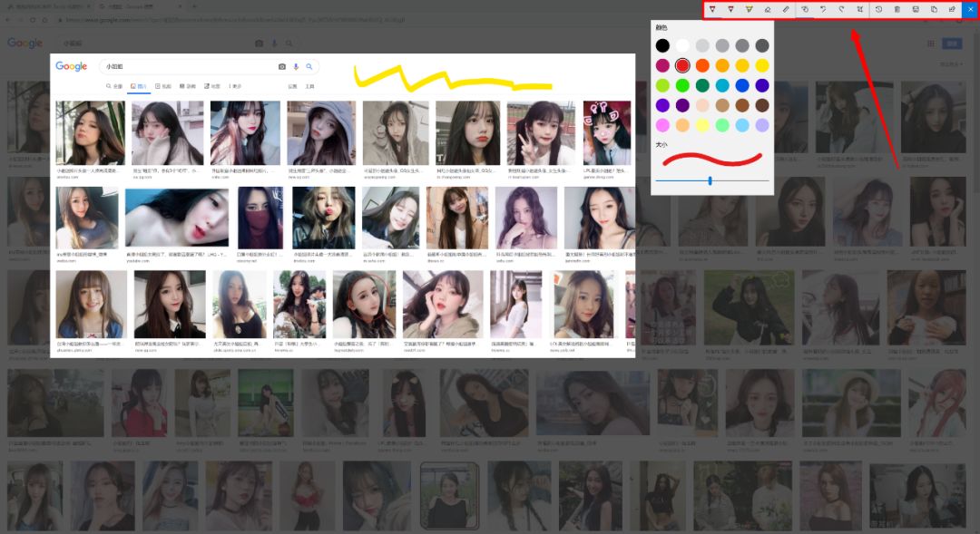Copy the screenshot to the clipboard
The height and width of the screenshot is (534, 980).
934,9
